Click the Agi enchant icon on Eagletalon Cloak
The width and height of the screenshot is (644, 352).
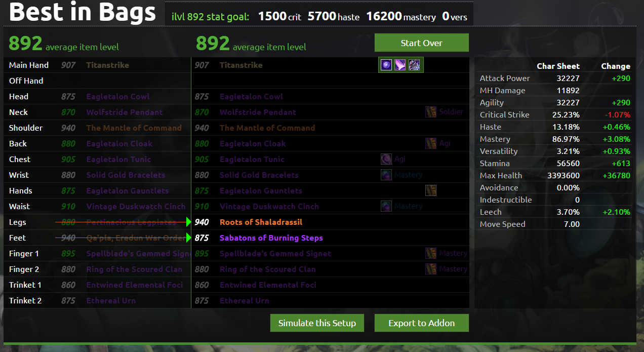point(431,143)
